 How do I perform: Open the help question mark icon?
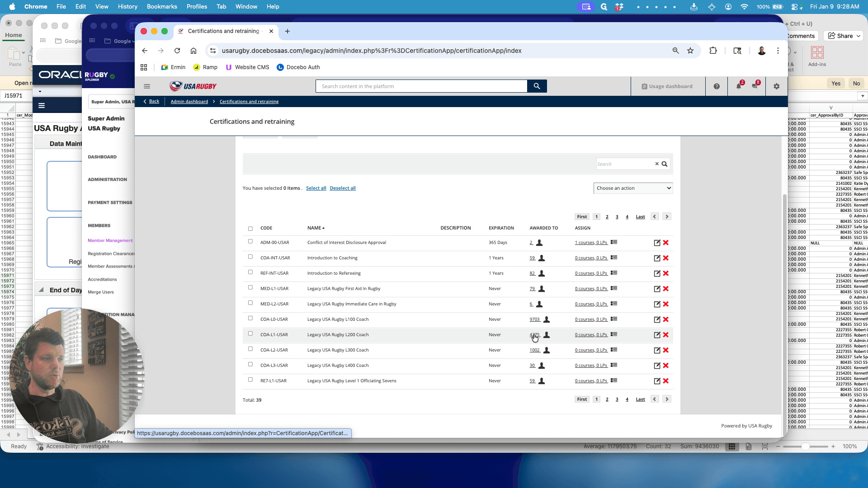(717, 86)
